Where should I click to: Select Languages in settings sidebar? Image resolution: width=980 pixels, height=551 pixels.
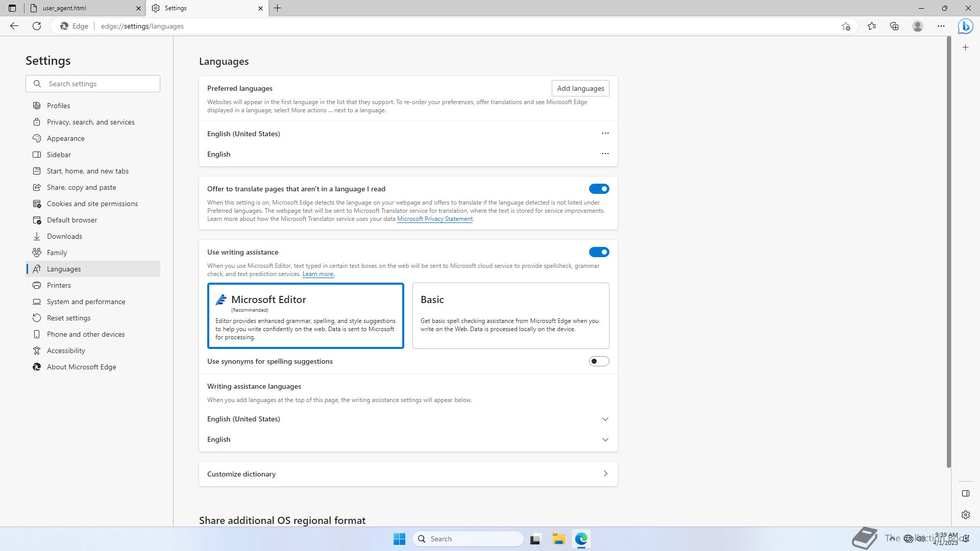(93, 269)
